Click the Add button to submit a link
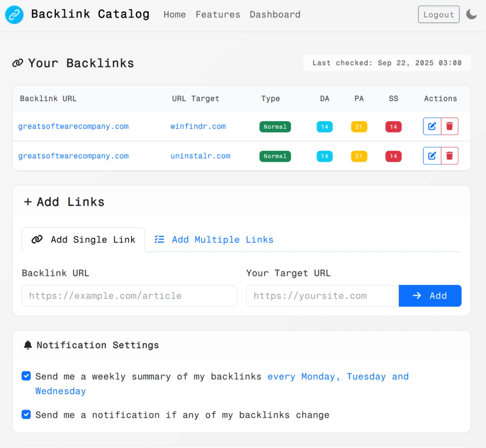 pos(430,296)
